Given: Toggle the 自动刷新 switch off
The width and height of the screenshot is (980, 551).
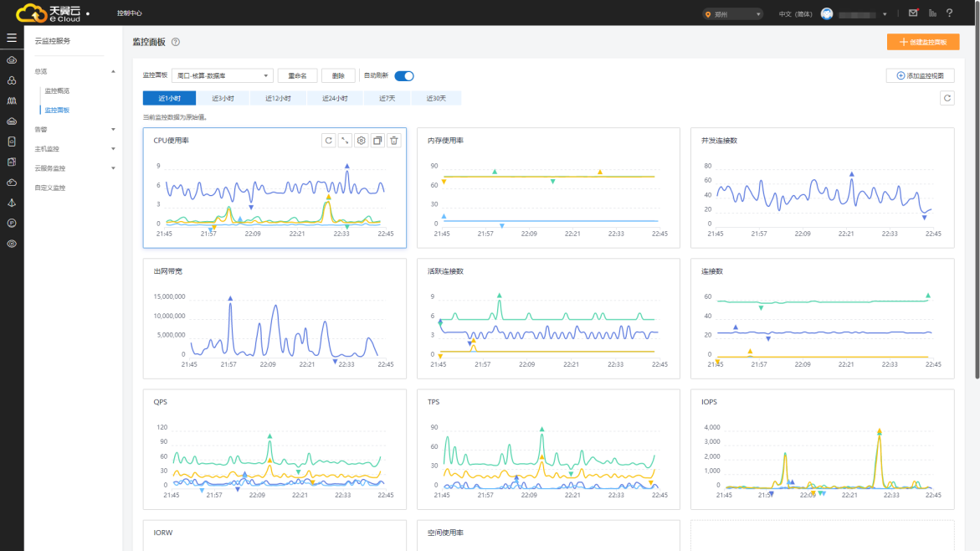Looking at the screenshot, I should coord(404,76).
